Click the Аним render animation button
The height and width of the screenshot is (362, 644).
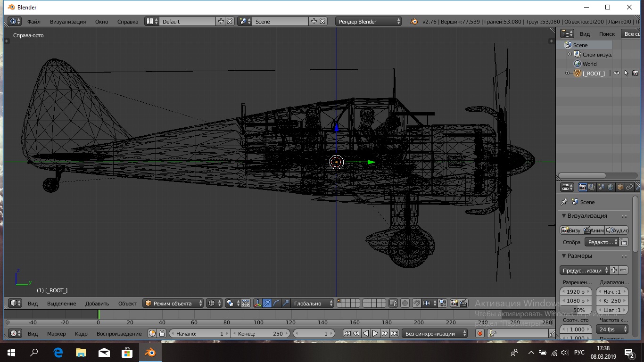pos(594,230)
